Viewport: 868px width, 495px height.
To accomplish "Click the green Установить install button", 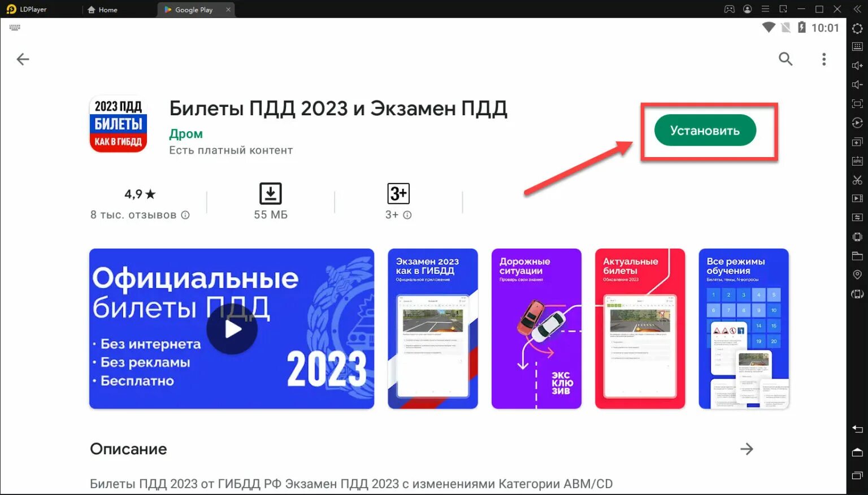I will pyautogui.click(x=705, y=130).
